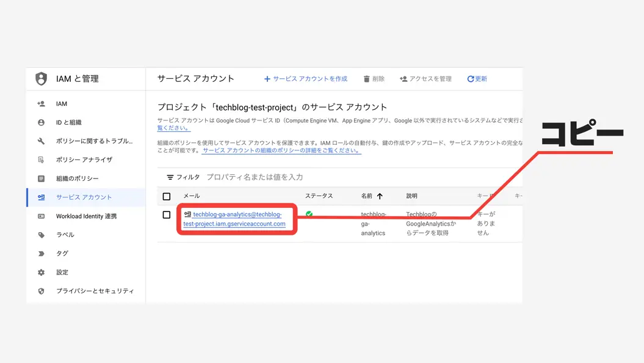
Task: Open the techblog-ga-analytics service account email link
Action: click(x=234, y=219)
